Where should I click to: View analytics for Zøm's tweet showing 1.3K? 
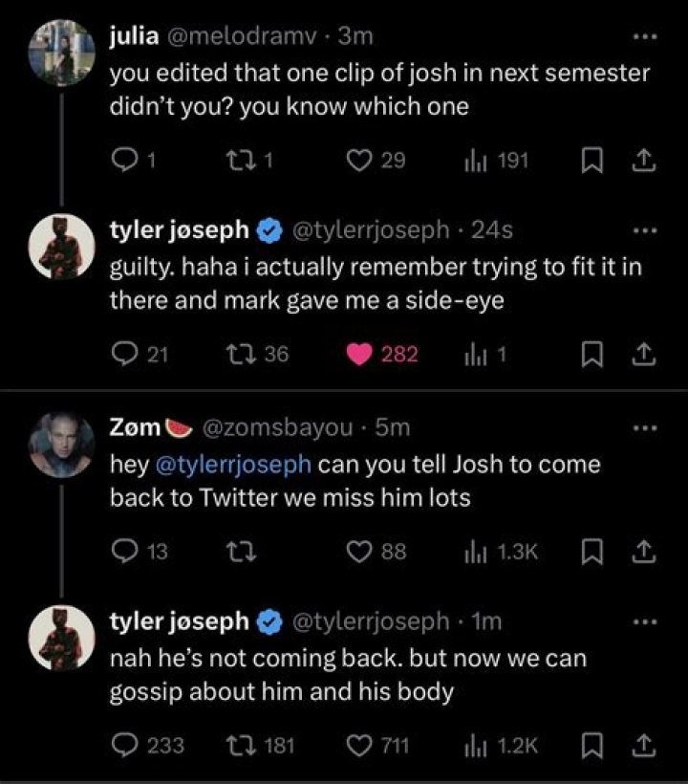(x=476, y=552)
